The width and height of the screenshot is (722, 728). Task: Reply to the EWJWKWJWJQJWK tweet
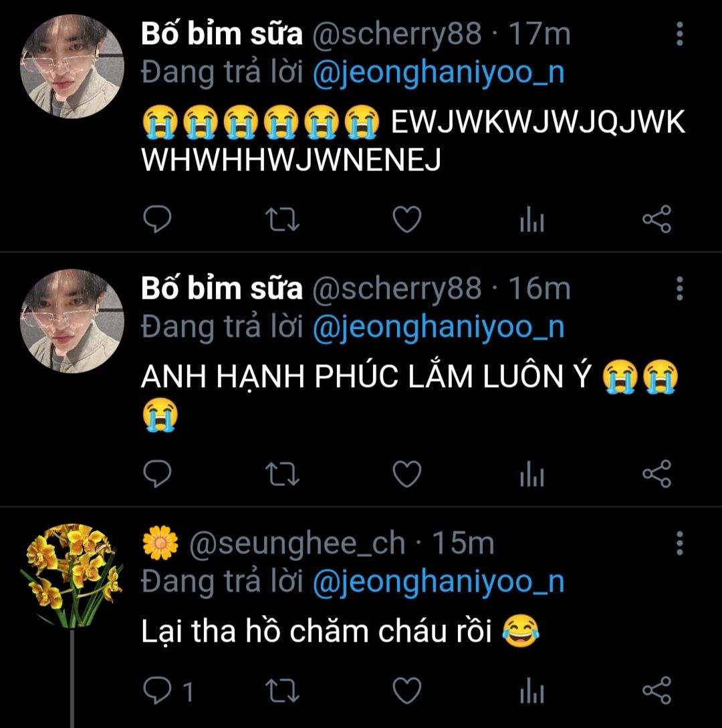click(158, 220)
